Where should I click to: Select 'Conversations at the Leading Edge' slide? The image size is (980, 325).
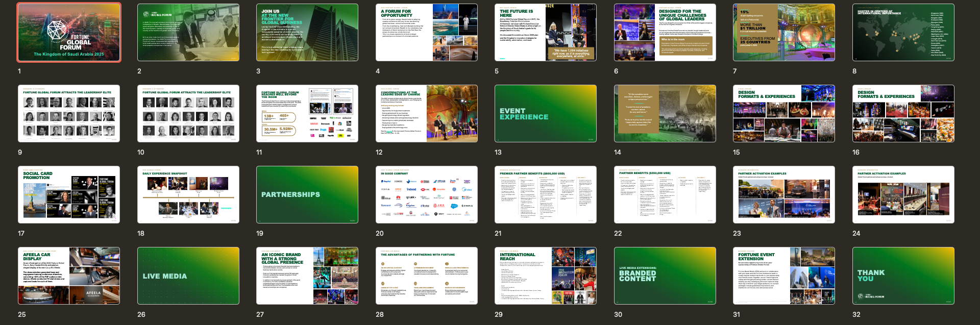[x=427, y=114]
